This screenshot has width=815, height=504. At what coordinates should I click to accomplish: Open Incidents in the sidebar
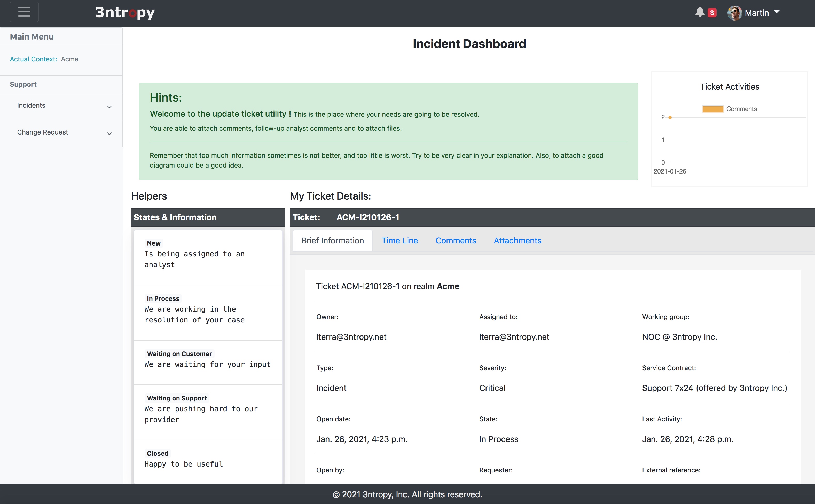point(31,105)
